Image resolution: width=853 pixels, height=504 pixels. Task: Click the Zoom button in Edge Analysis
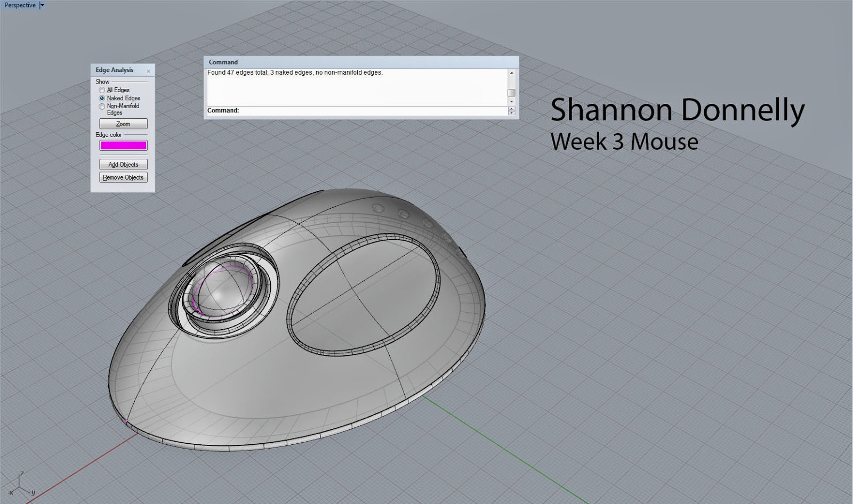pyautogui.click(x=123, y=123)
